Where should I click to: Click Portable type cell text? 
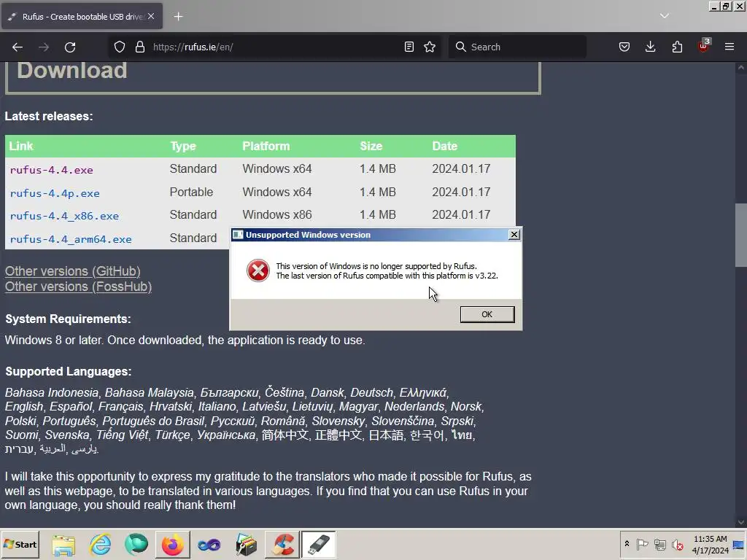(x=191, y=192)
